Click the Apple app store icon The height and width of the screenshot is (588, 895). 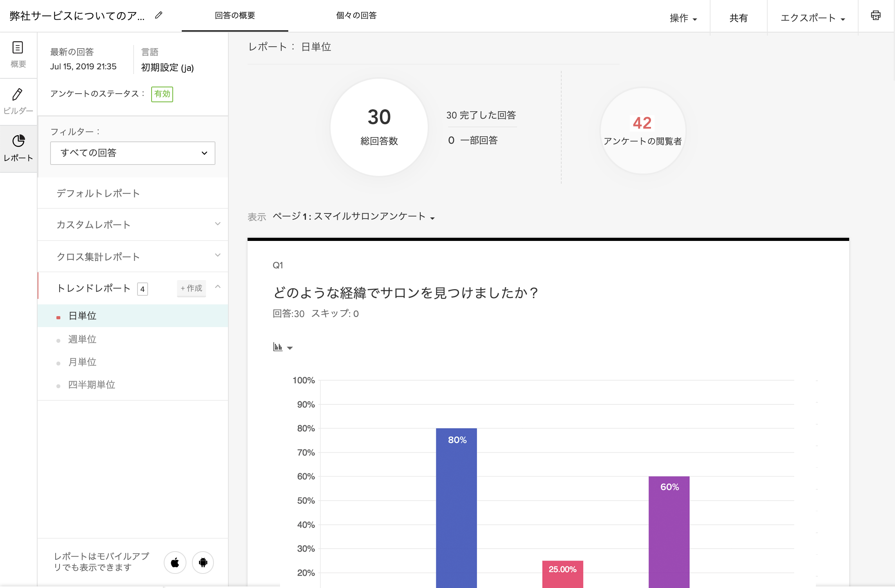(175, 563)
